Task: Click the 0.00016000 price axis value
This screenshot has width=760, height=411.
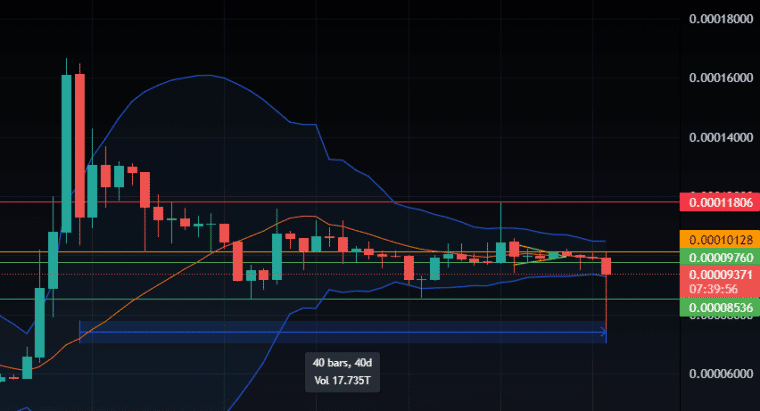Action: pos(721,78)
